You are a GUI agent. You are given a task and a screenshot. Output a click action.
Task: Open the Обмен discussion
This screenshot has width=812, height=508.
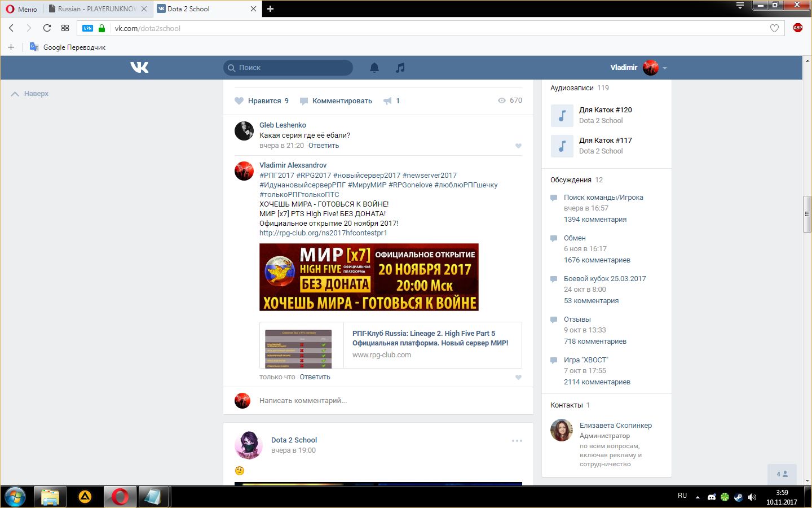pos(575,238)
